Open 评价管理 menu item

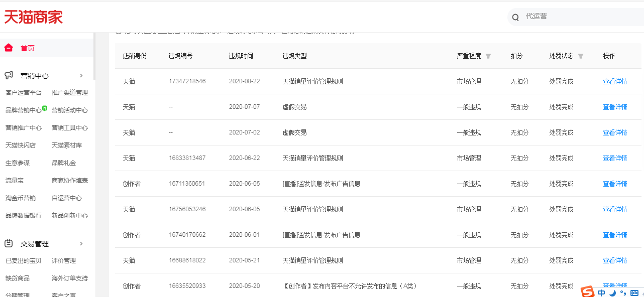pos(64,261)
